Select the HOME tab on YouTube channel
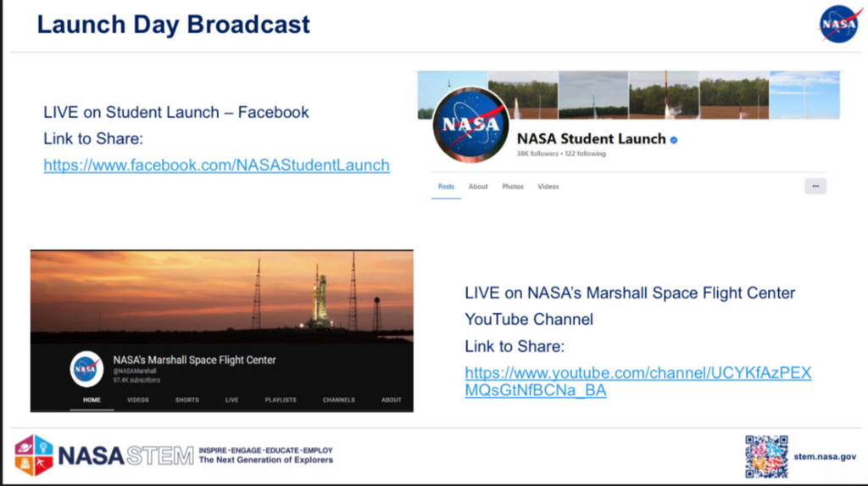The width and height of the screenshot is (868, 486). [x=92, y=399]
